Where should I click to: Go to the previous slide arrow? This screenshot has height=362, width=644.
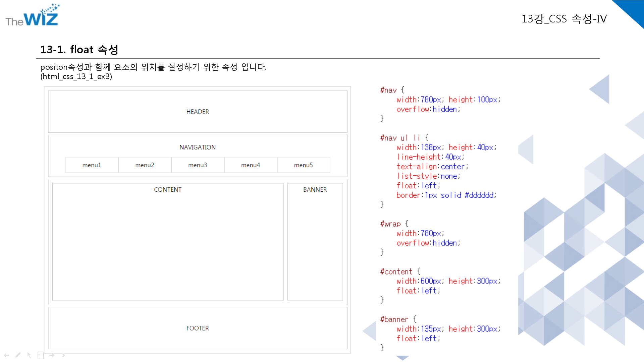(6, 355)
